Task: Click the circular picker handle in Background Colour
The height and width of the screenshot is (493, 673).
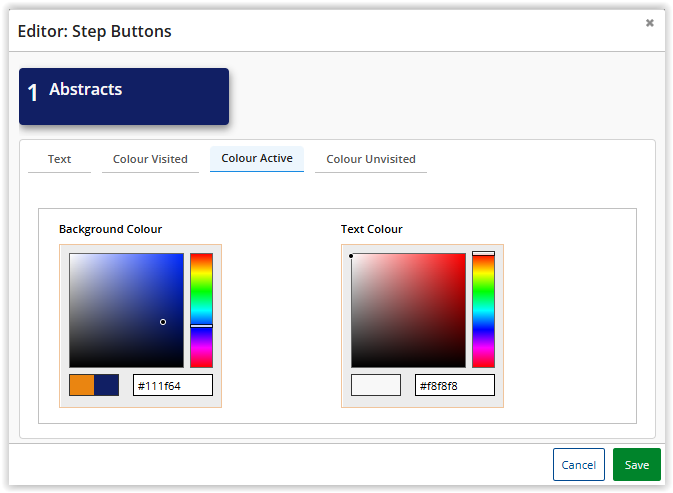Action: coord(163,322)
